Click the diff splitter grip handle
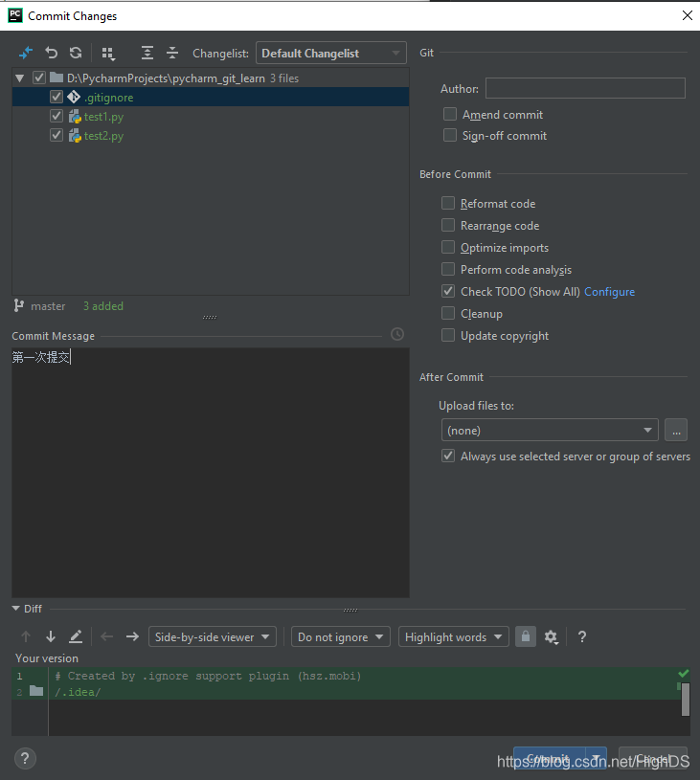Viewport: 700px width, 780px height. (350, 610)
